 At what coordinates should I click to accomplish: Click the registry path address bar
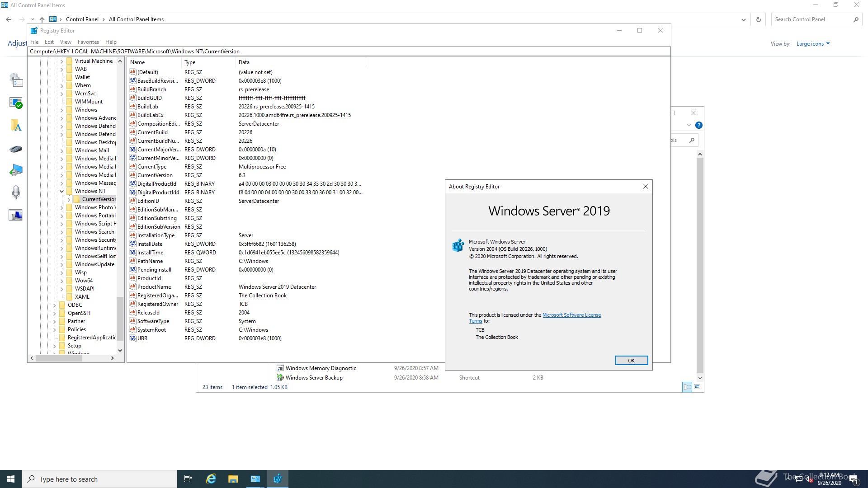pos(349,52)
